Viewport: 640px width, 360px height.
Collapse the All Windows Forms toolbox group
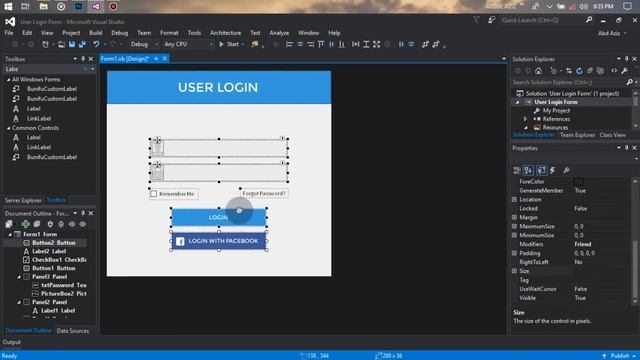tap(8, 80)
